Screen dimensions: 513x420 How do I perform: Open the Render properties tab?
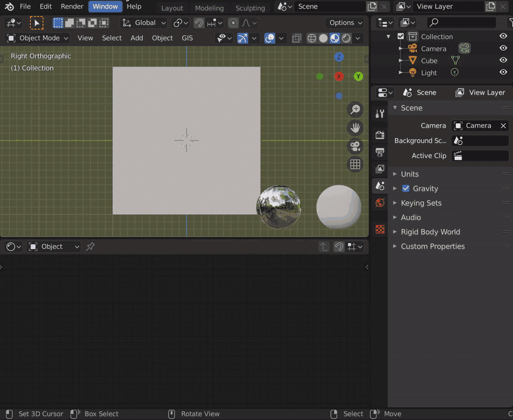pyautogui.click(x=380, y=135)
